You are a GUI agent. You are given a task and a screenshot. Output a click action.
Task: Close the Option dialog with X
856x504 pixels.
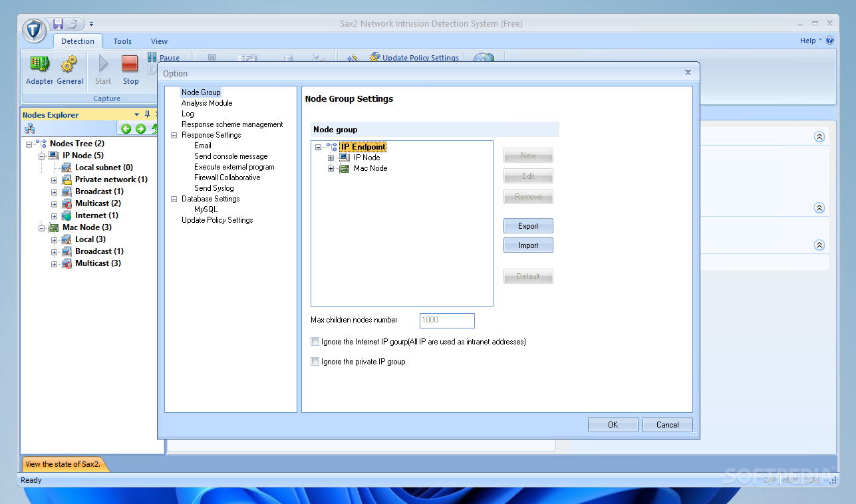coord(688,72)
